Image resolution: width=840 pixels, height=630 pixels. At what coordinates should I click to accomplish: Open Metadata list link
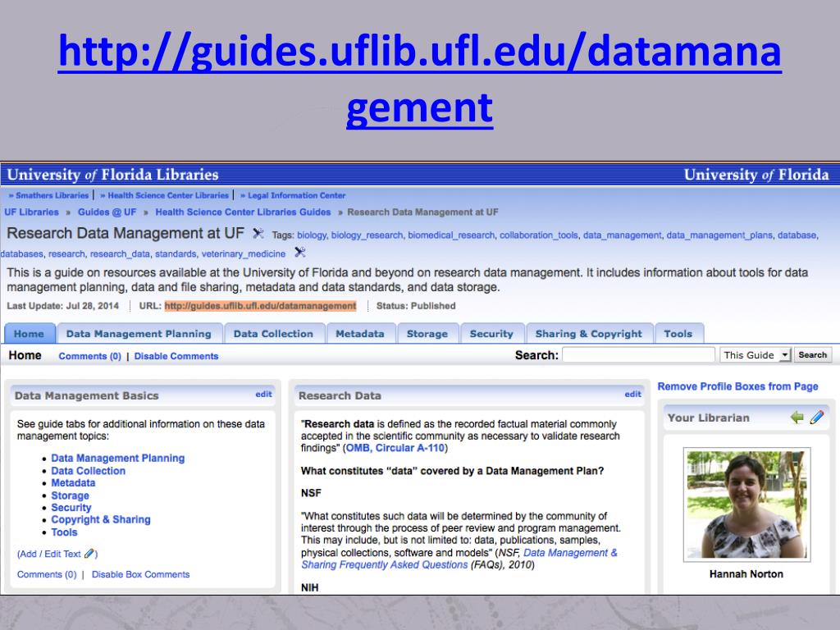(x=73, y=482)
